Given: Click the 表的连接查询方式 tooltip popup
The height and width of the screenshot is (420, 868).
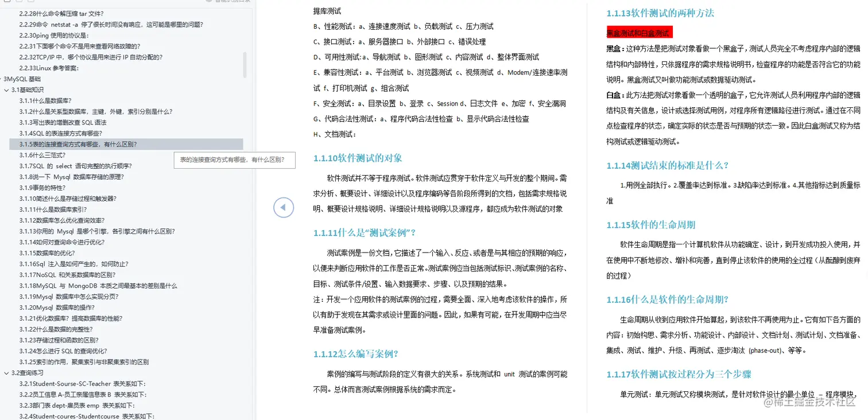Looking at the screenshot, I should click(x=234, y=160).
